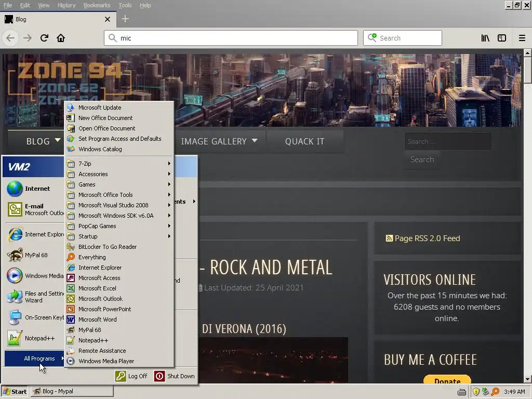532x399 pixels.
Task: Open the Tools menu
Action: (125, 5)
